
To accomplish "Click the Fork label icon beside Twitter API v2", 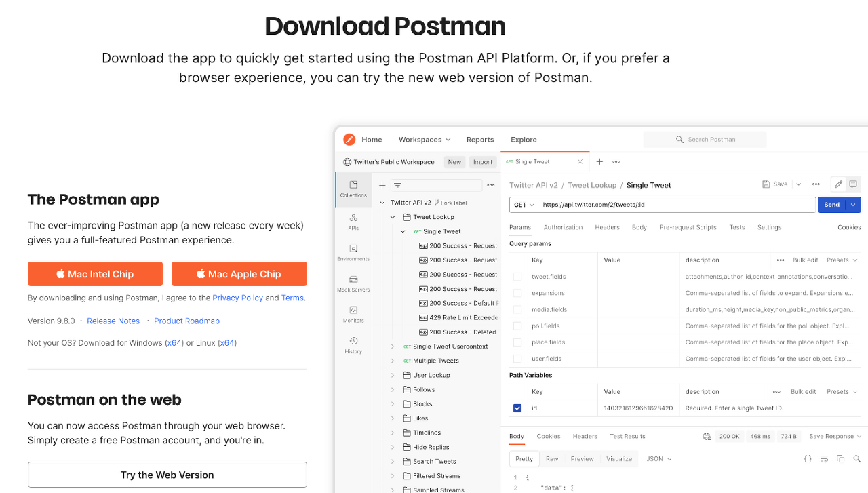I will (437, 203).
